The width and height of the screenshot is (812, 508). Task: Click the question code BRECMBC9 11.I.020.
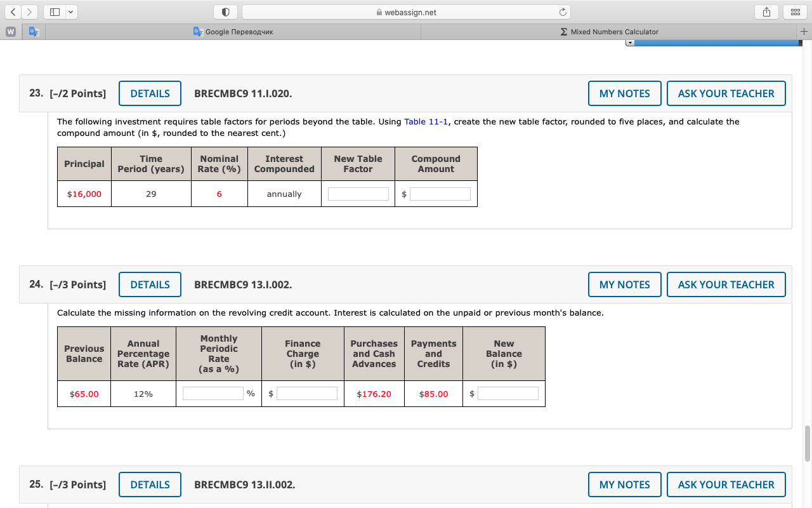pyautogui.click(x=243, y=93)
